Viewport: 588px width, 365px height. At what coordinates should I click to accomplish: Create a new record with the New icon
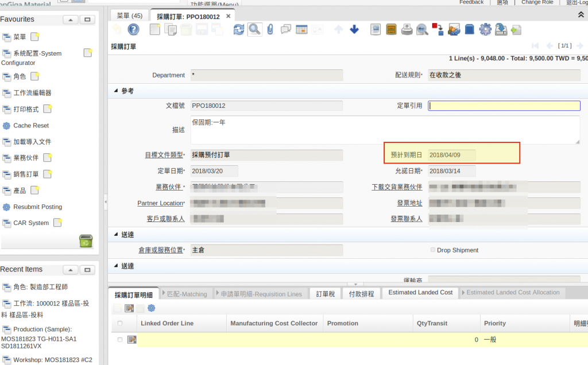(x=155, y=29)
